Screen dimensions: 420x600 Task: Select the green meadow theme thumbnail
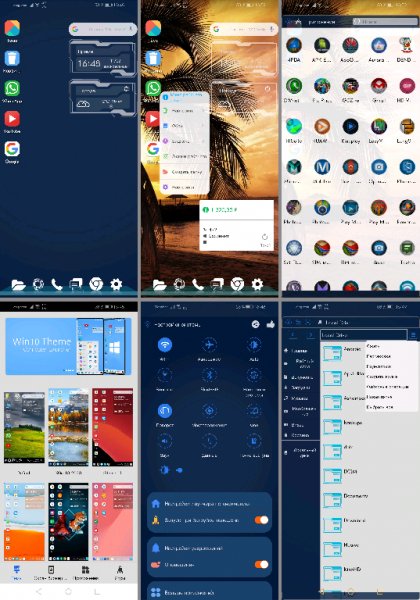coord(24,427)
